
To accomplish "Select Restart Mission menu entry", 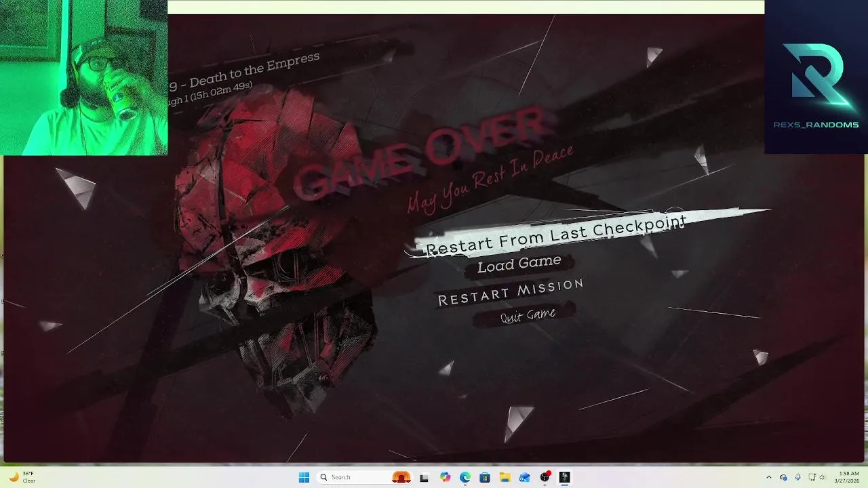I will coord(511,292).
